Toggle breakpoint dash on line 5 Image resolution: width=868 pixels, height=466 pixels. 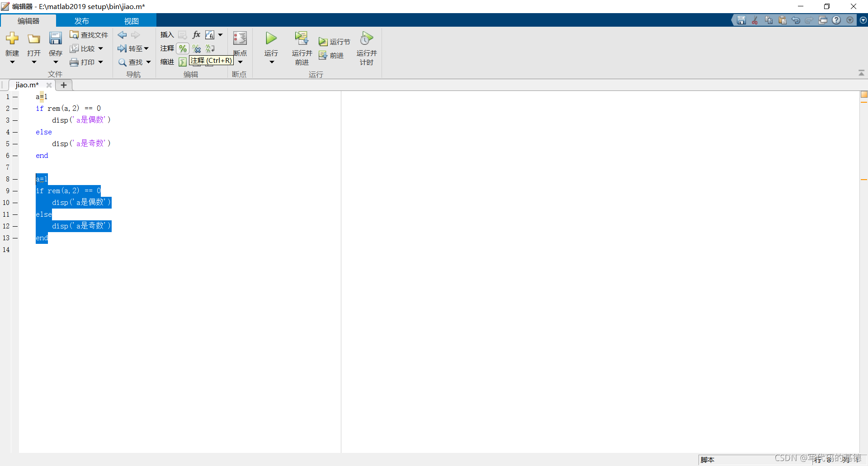click(x=15, y=144)
